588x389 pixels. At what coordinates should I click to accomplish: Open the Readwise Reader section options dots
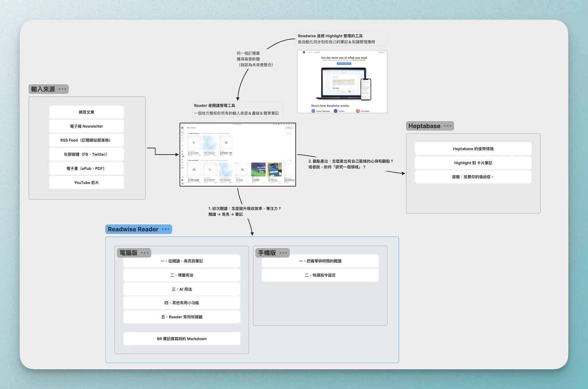[166, 229]
